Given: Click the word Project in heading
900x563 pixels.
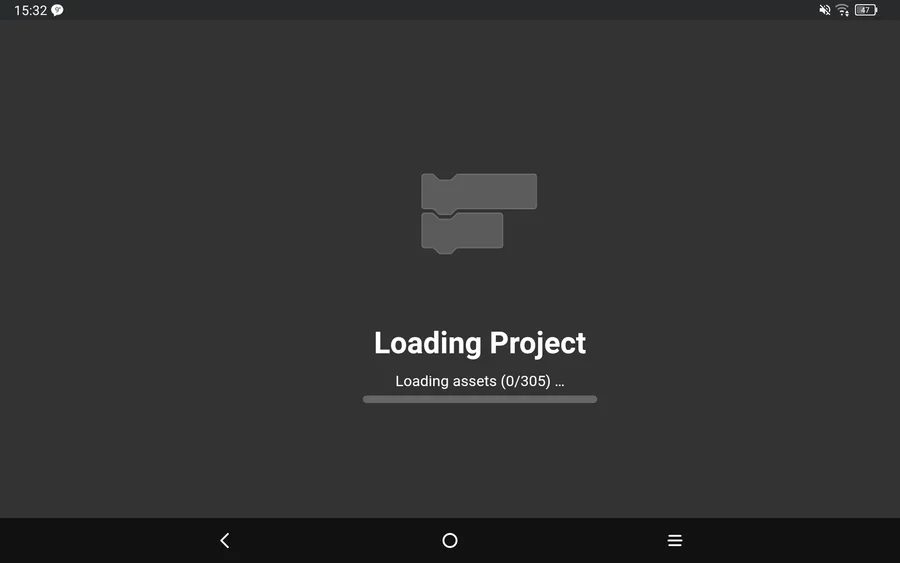Looking at the screenshot, I should [537, 343].
